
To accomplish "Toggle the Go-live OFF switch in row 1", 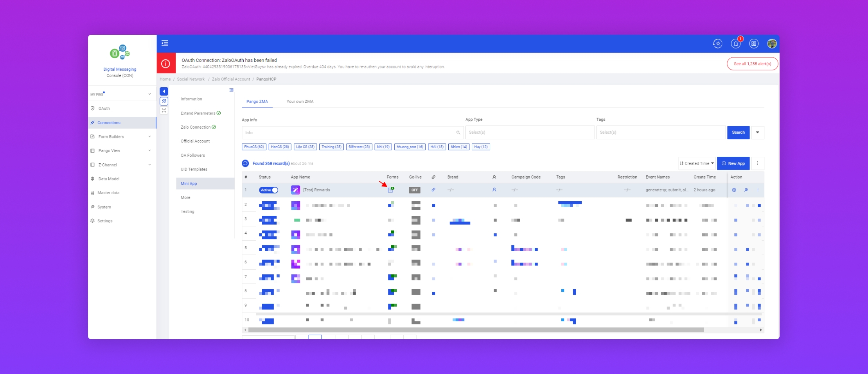I will (415, 190).
